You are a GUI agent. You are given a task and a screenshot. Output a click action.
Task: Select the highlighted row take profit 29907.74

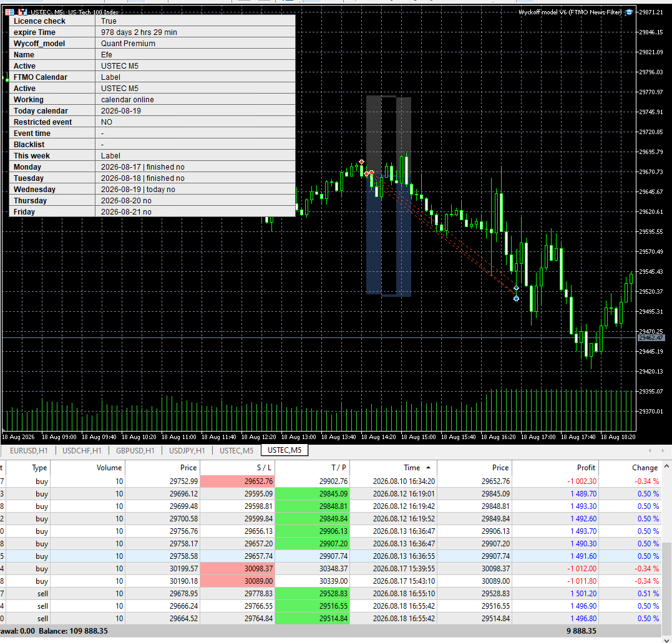pyautogui.click(x=333, y=556)
